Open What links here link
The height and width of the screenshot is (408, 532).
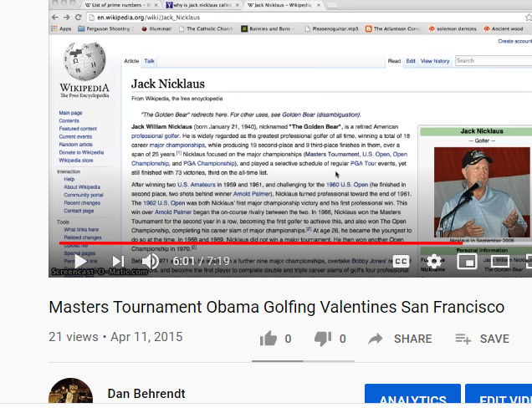[81, 230]
